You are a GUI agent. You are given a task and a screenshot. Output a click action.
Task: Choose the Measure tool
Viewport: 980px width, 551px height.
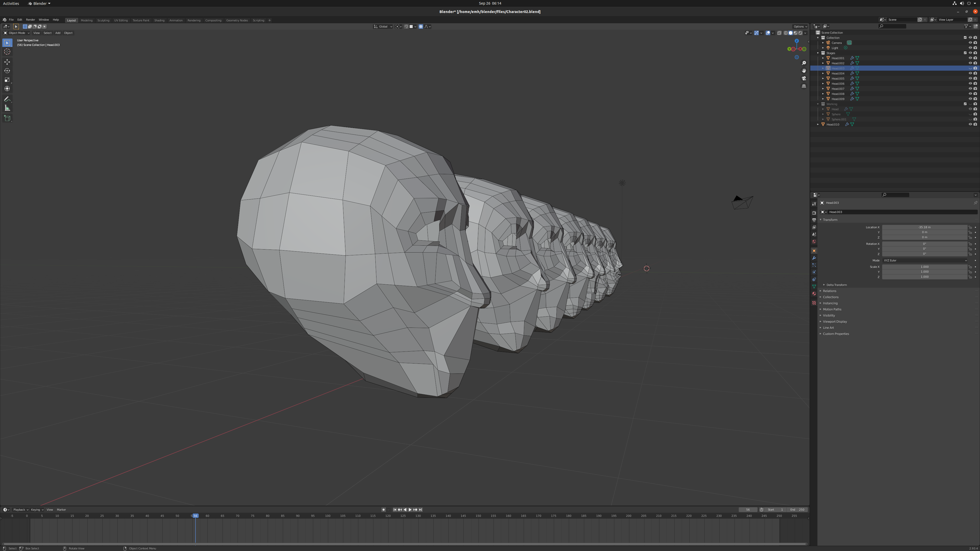point(7,108)
